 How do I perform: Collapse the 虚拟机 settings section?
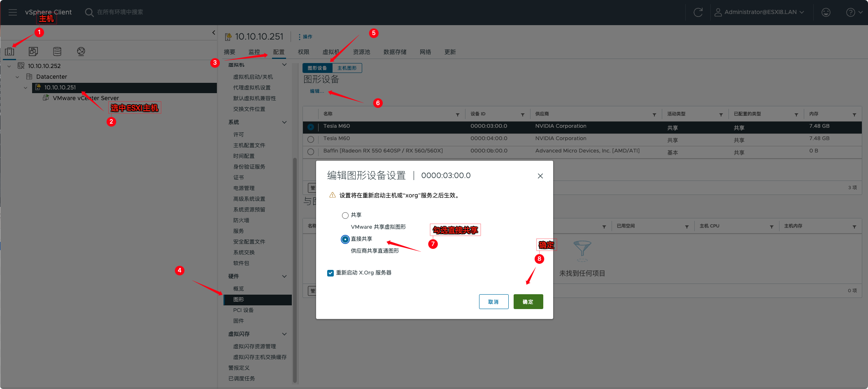284,65
